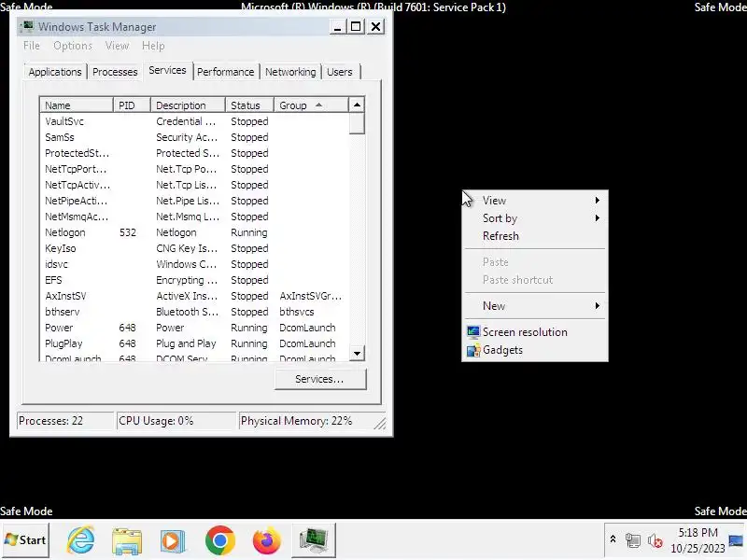Screen dimensions: 747x560
Task: Choose Refresh from the context menu
Action: click(535, 236)
